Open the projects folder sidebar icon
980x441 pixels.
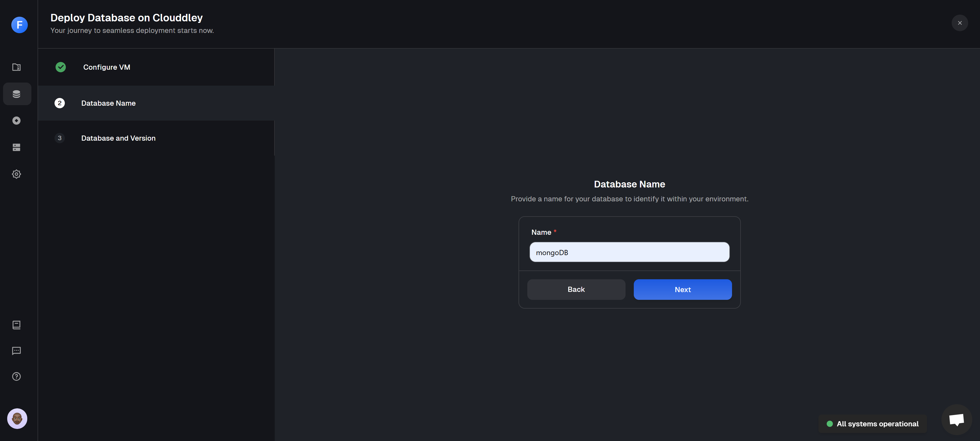pos(16,67)
